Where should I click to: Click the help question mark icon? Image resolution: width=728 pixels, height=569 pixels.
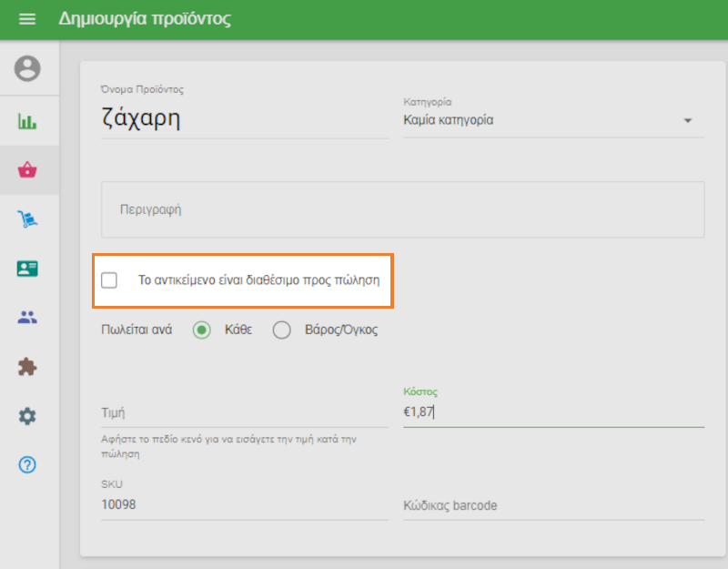tap(28, 465)
